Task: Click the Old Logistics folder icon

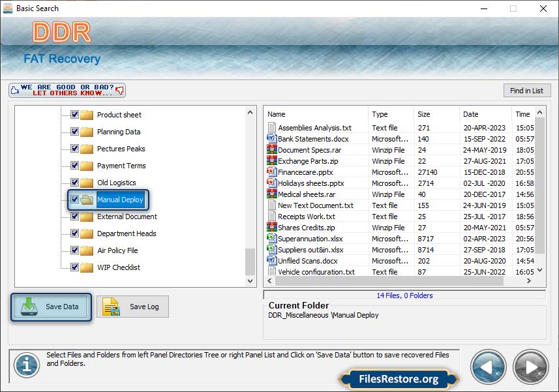Action: coord(87,183)
